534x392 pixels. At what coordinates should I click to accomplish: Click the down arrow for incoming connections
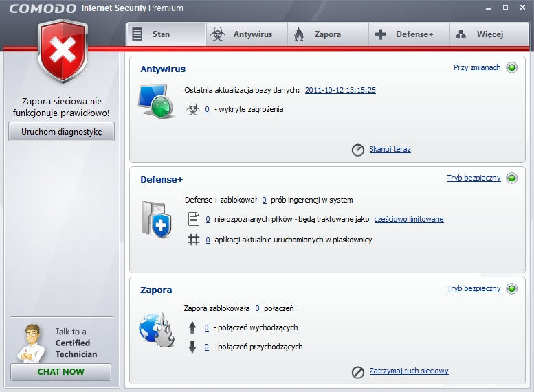tap(192, 347)
